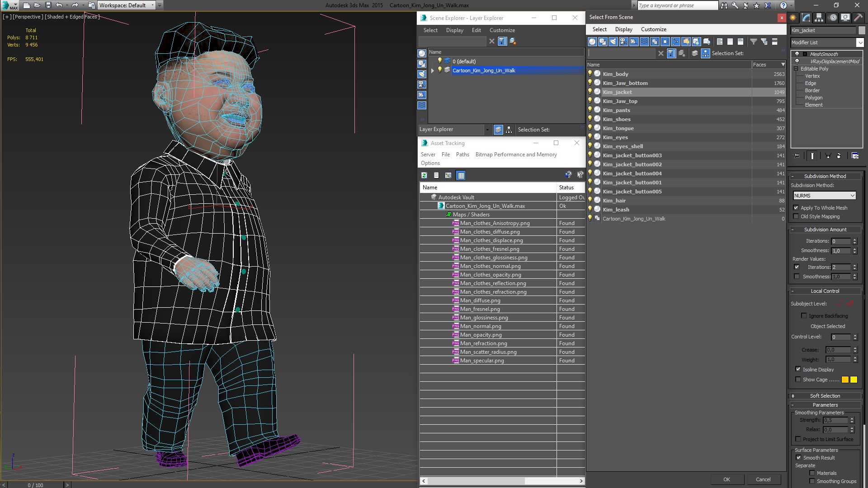Select Polygon sub-object level in stack
The width and height of the screenshot is (868, 488).
(x=813, y=98)
